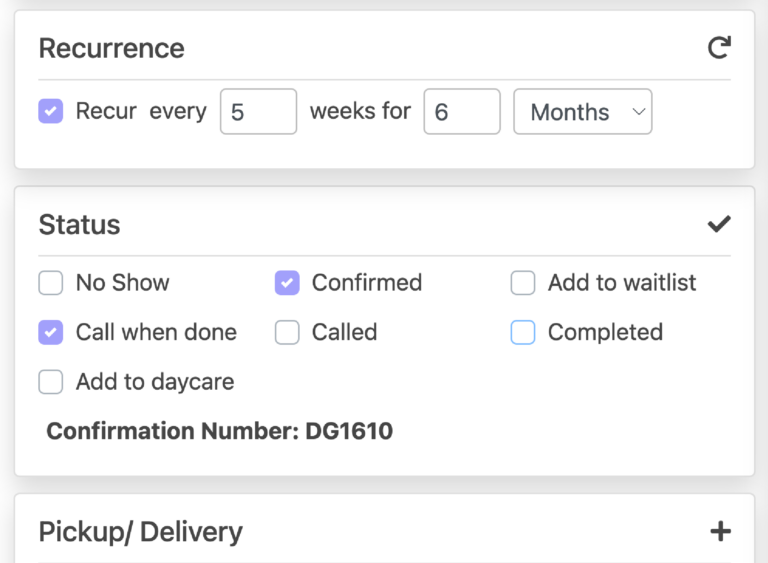Check the Add to daycare checkbox

[51, 382]
